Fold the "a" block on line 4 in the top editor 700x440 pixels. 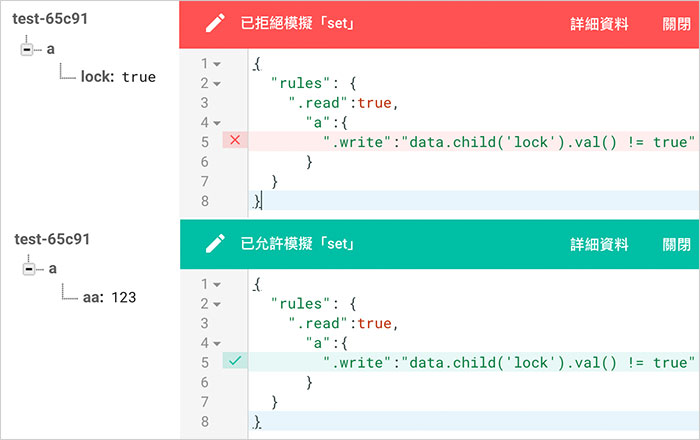pyautogui.click(x=217, y=122)
